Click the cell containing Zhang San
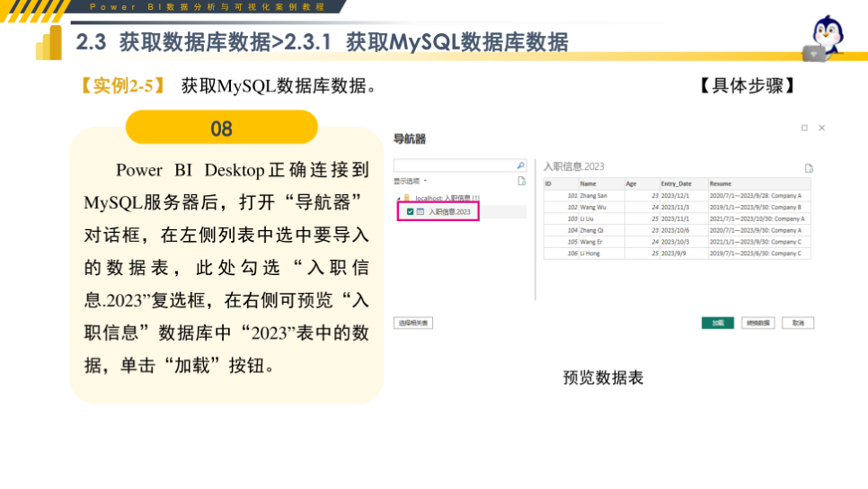 602,195
